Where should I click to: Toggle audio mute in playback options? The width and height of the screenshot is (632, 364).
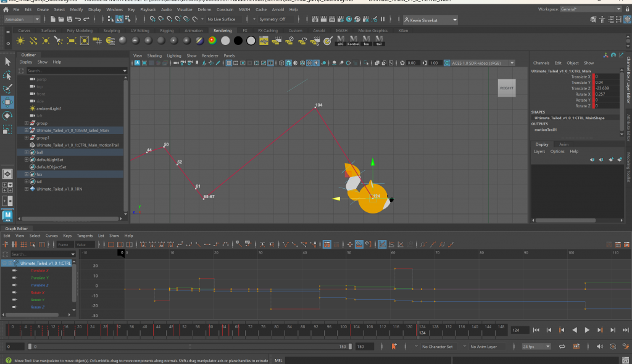[600, 347]
